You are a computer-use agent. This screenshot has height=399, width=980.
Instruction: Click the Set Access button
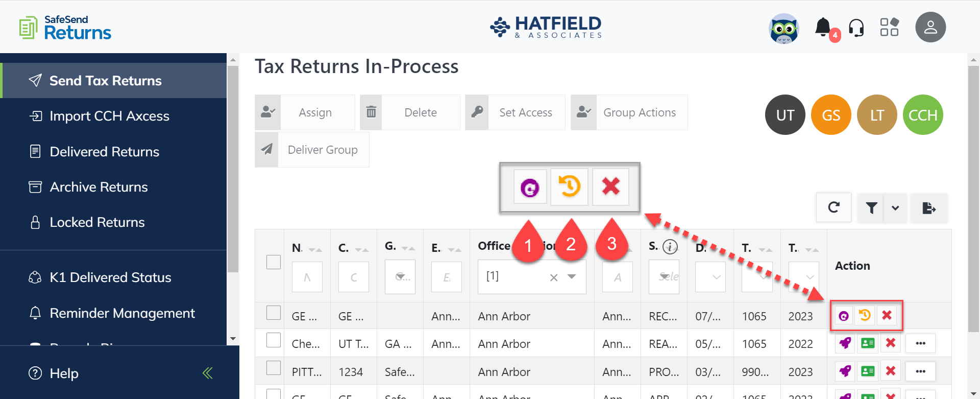click(x=526, y=112)
